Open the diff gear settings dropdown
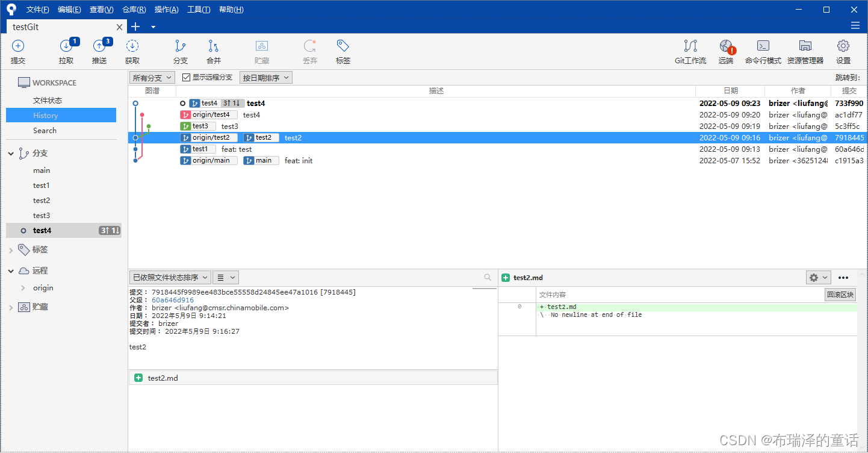Viewport: 868px width, 453px height. click(x=818, y=278)
